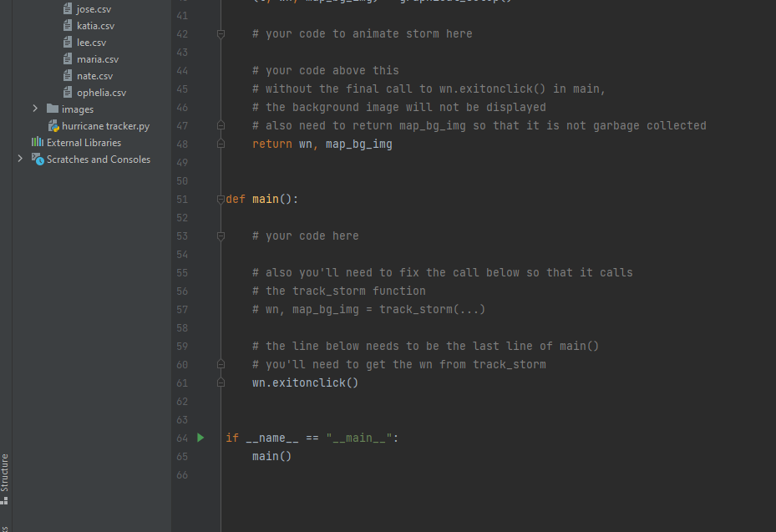Open ophelia.csv file
The width and height of the screenshot is (776, 532).
tap(101, 93)
